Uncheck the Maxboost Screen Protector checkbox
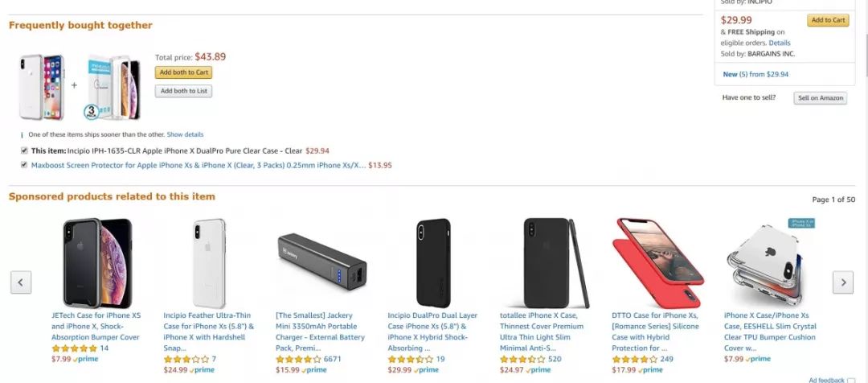Screen dimensions: 868x383 pos(24,165)
